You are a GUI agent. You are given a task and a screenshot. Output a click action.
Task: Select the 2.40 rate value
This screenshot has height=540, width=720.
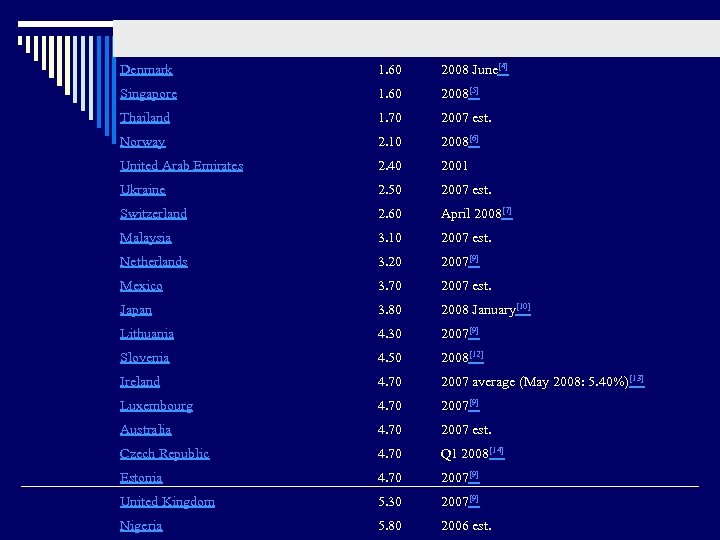pyautogui.click(x=390, y=166)
